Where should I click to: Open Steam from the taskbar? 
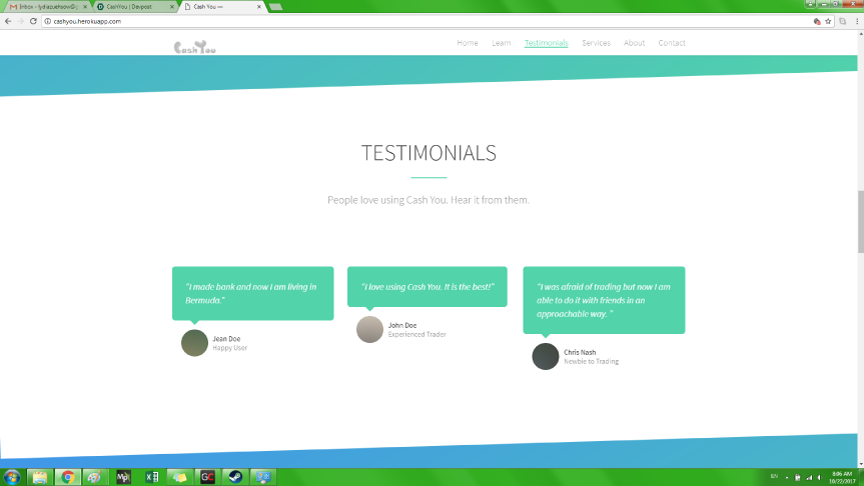click(235, 477)
